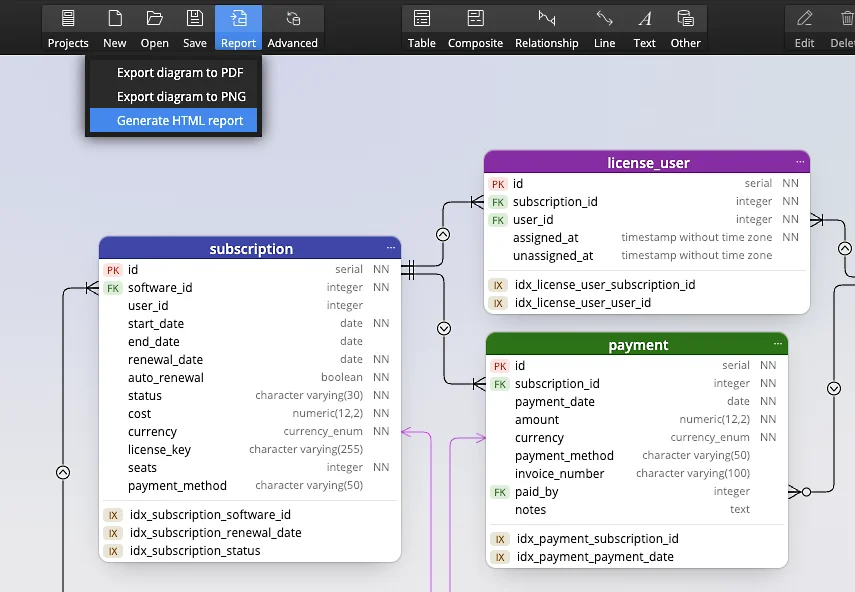Select the license_key column row

pyautogui.click(x=250, y=450)
